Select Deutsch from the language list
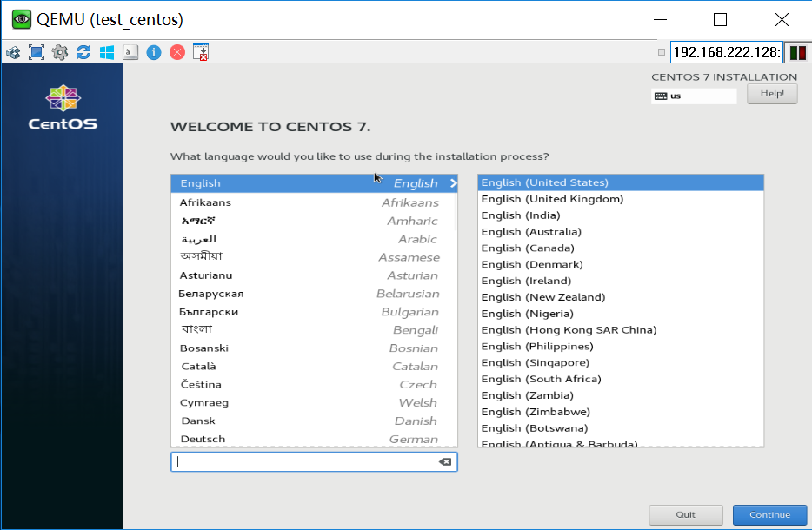812x530 pixels. click(203, 439)
